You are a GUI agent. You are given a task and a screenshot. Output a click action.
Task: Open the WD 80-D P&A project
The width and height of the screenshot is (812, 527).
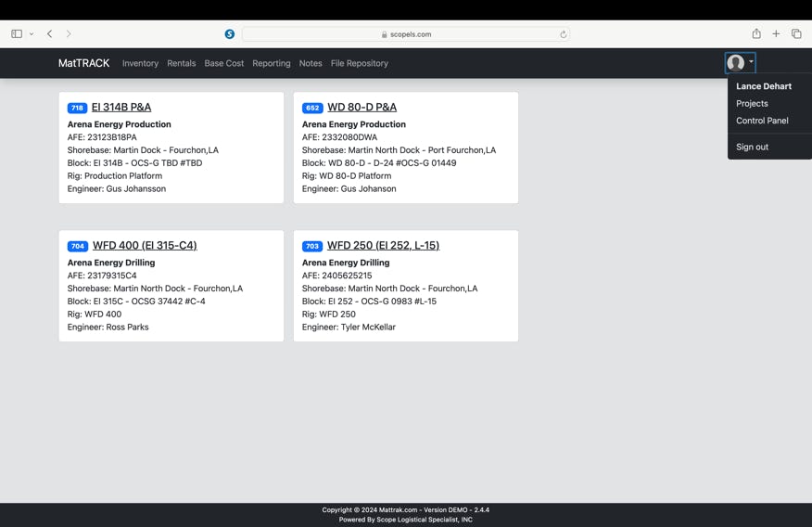pos(362,107)
